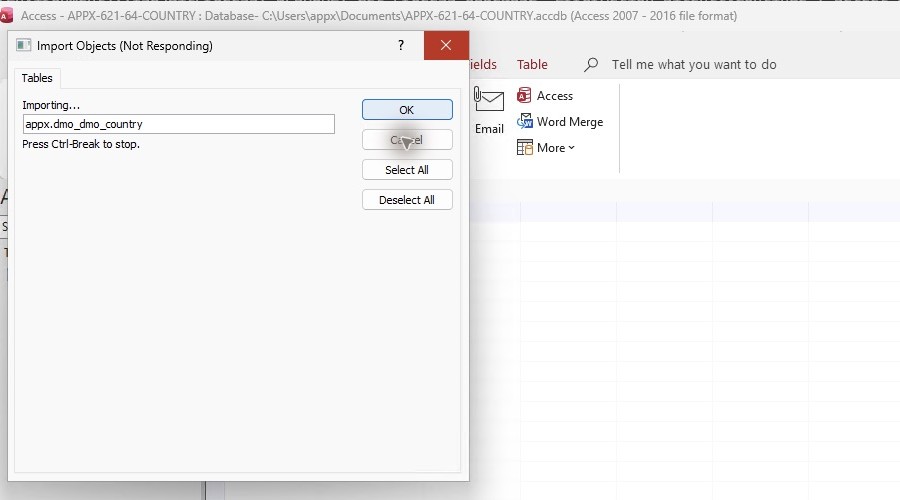Click the More export icon
Screen dimensions: 900x500
525,148
